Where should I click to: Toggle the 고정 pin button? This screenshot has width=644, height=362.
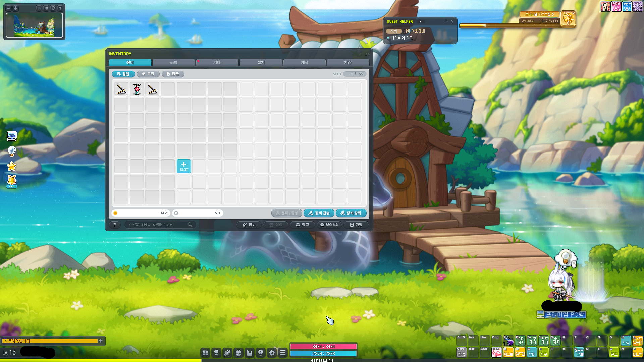148,74
